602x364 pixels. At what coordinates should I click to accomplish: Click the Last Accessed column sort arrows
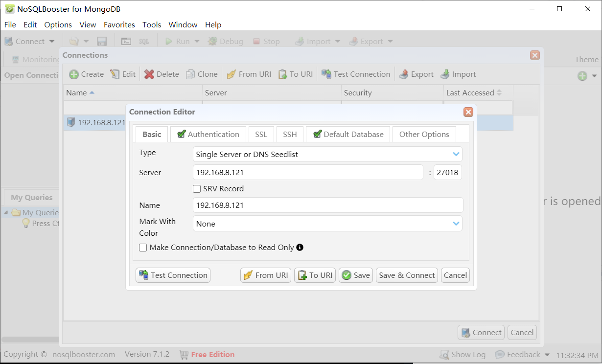pyautogui.click(x=499, y=92)
